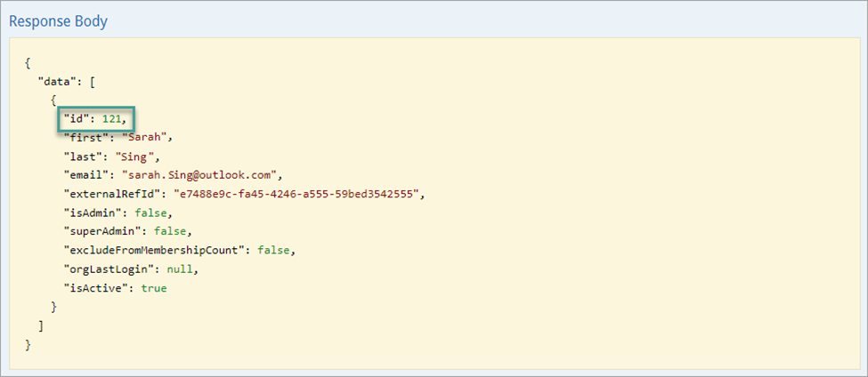The width and height of the screenshot is (868, 377).
Task: Click the "excludeFromMembershipCount" key
Action: click(155, 251)
